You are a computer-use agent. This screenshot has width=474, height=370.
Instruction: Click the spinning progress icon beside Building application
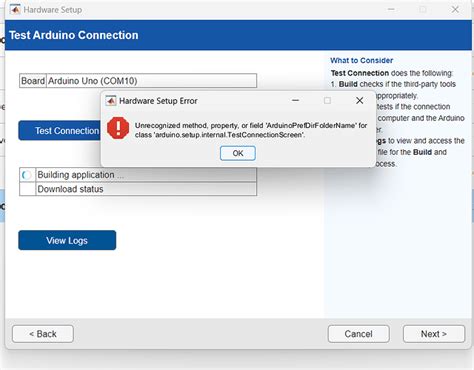[x=27, y=175]
